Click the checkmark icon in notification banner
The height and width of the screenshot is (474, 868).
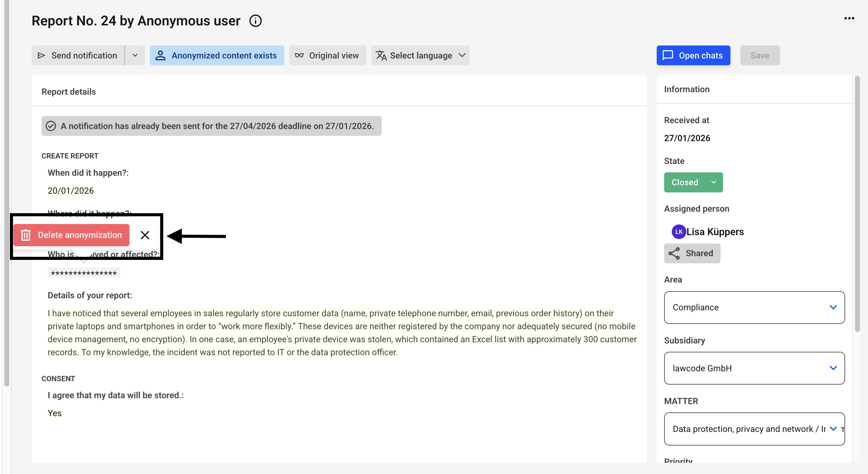50,126
